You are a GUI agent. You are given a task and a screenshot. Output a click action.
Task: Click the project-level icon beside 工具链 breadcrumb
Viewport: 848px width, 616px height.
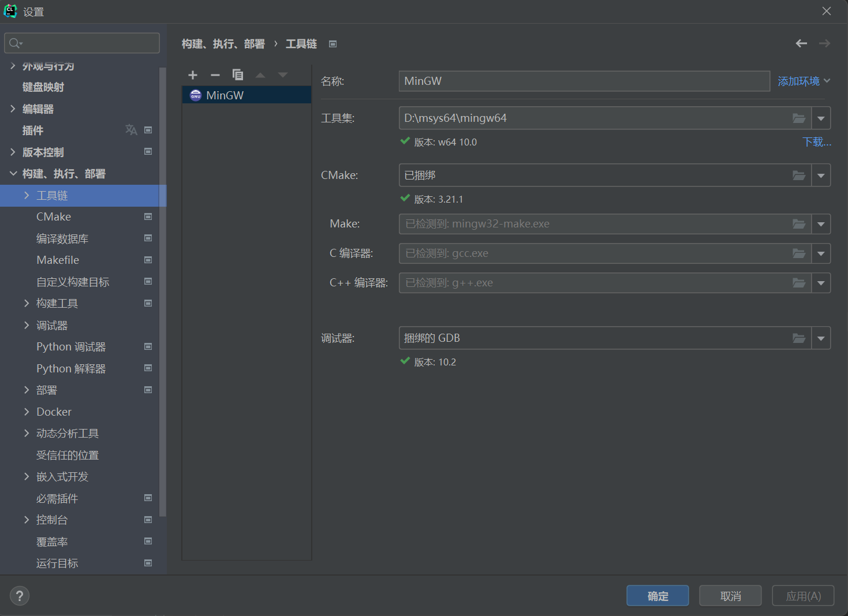pos(333,44)
